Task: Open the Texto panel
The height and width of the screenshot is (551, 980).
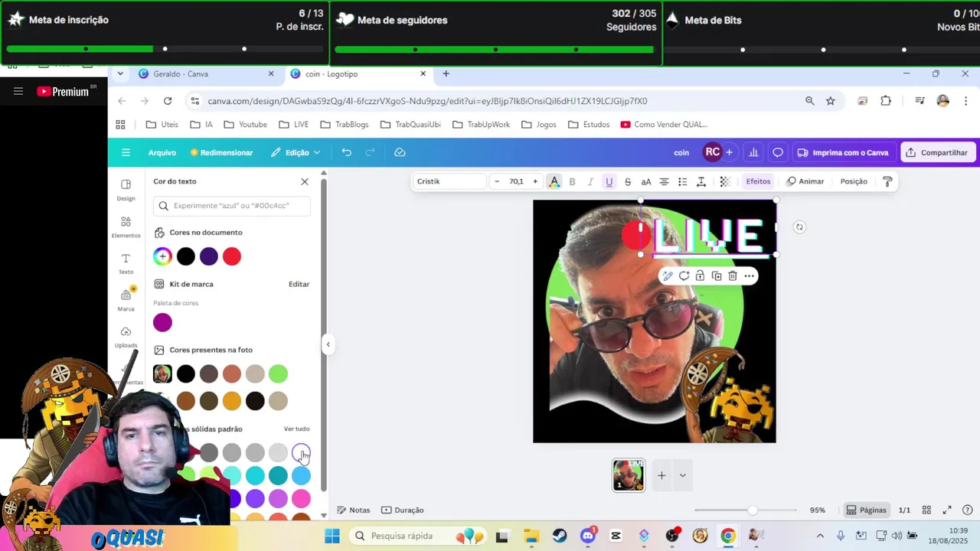Action: (x=126, y=263)
